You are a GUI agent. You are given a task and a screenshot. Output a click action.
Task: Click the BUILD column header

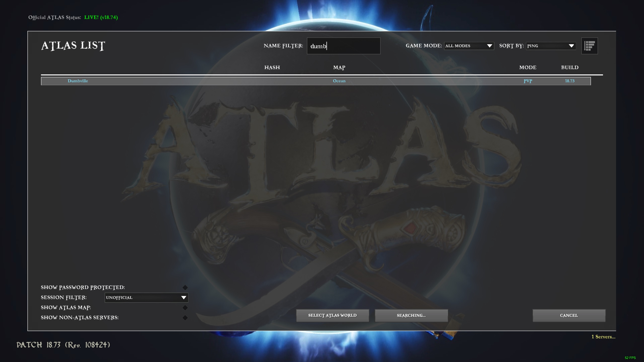(570, 67)
